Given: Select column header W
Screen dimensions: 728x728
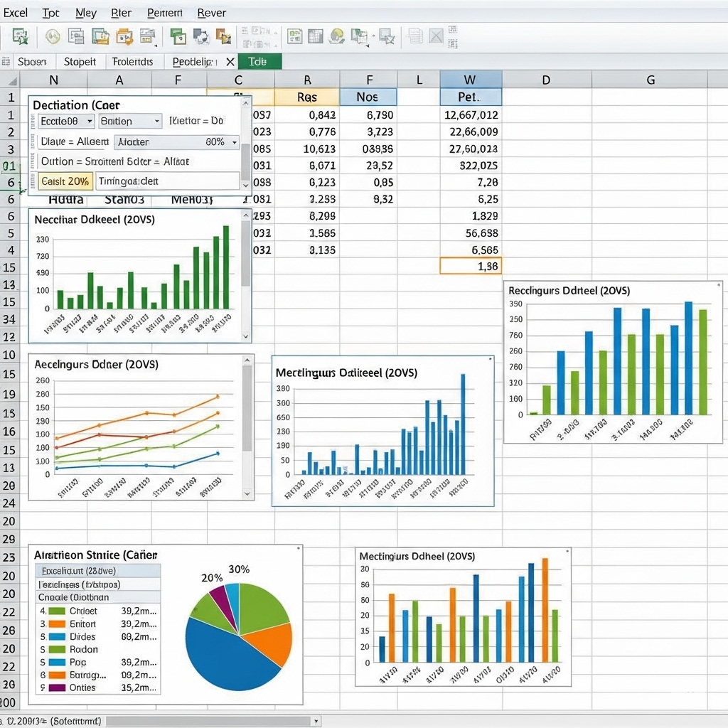Looking at the screenshot, I should coord(471,80).
